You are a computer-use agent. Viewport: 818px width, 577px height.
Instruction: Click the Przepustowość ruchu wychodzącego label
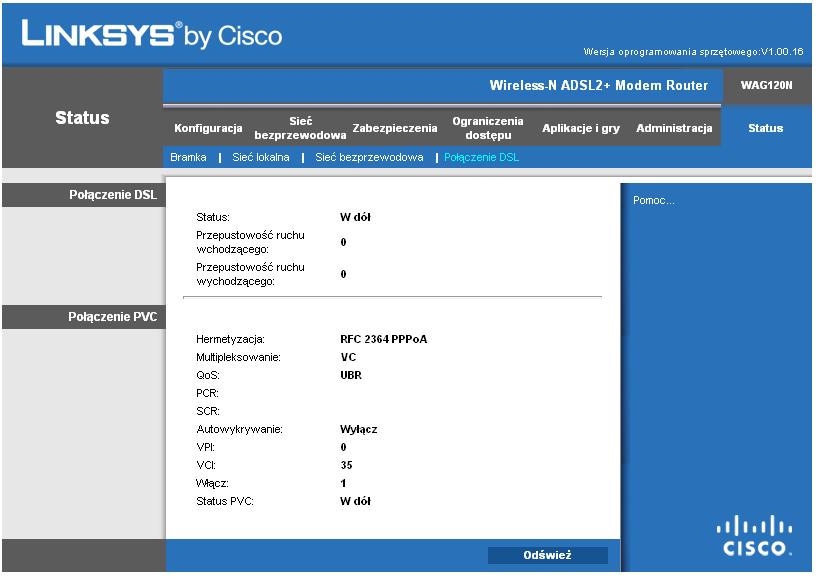point(250,274)
